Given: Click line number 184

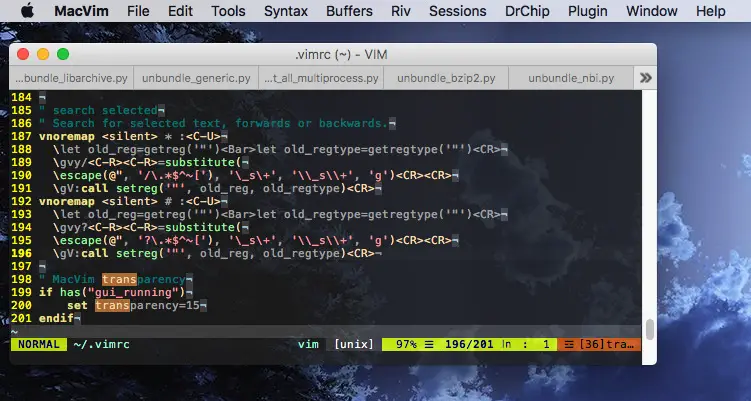Looking at the screenshot, I should tap(22, 97).
